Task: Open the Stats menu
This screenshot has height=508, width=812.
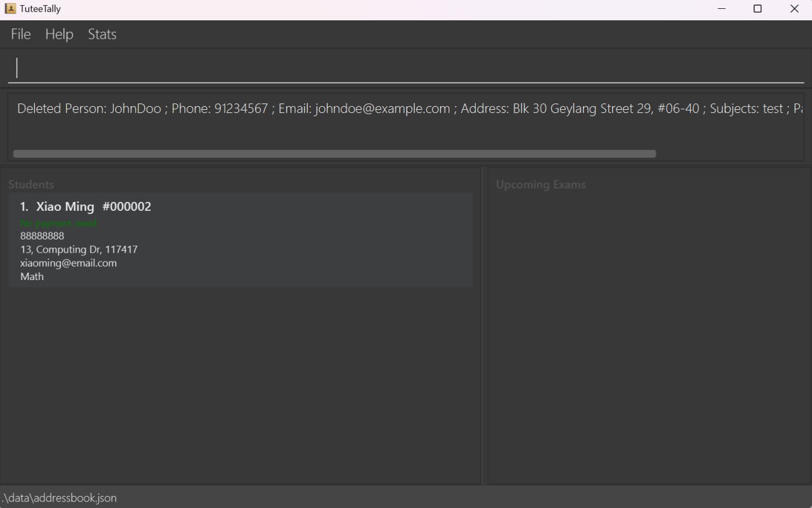Action: pos(102,34)
